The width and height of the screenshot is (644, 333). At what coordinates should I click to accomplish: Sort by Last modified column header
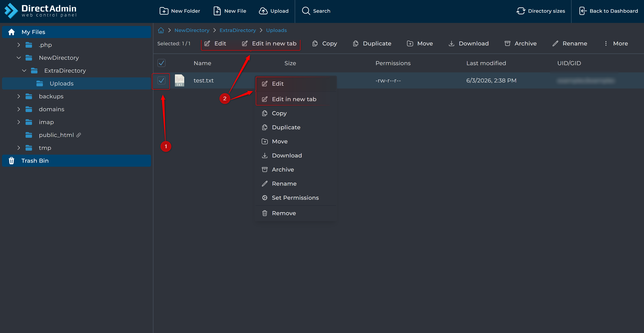(x=486, y=63)
